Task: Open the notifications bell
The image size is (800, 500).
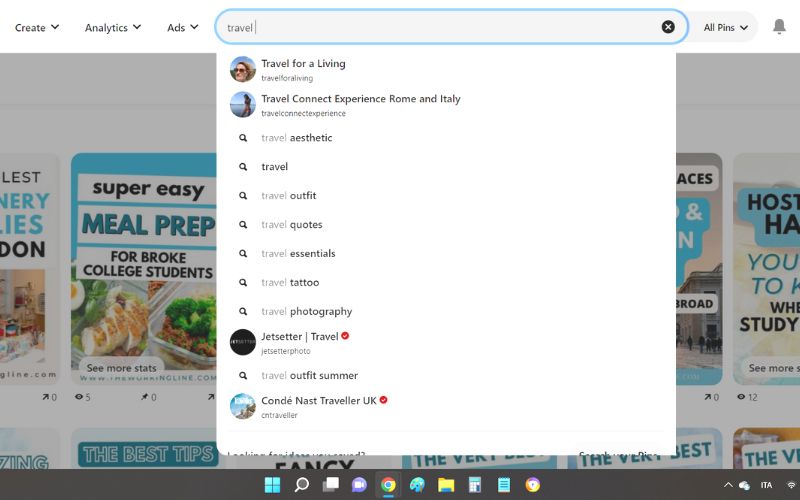Action: coord(779,27)
